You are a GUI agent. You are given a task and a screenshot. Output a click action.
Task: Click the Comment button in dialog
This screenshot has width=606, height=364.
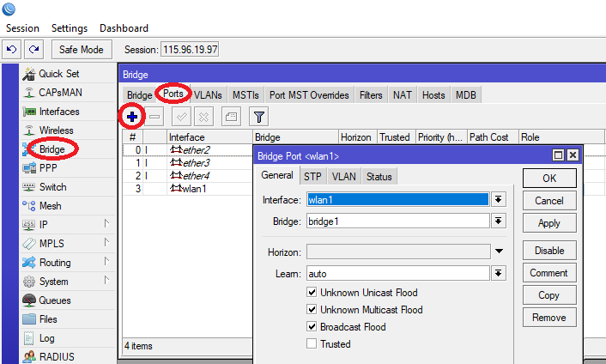pyautogui.click(x=549, y=273)
